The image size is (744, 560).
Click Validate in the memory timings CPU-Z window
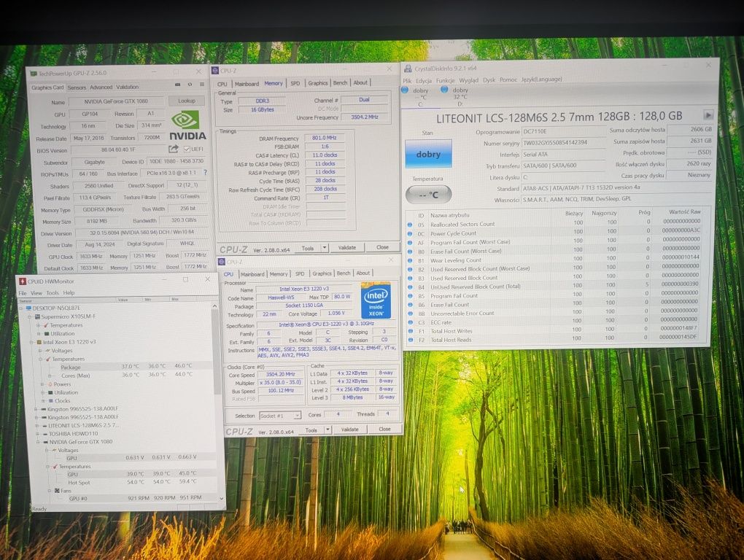click(347, 247)
